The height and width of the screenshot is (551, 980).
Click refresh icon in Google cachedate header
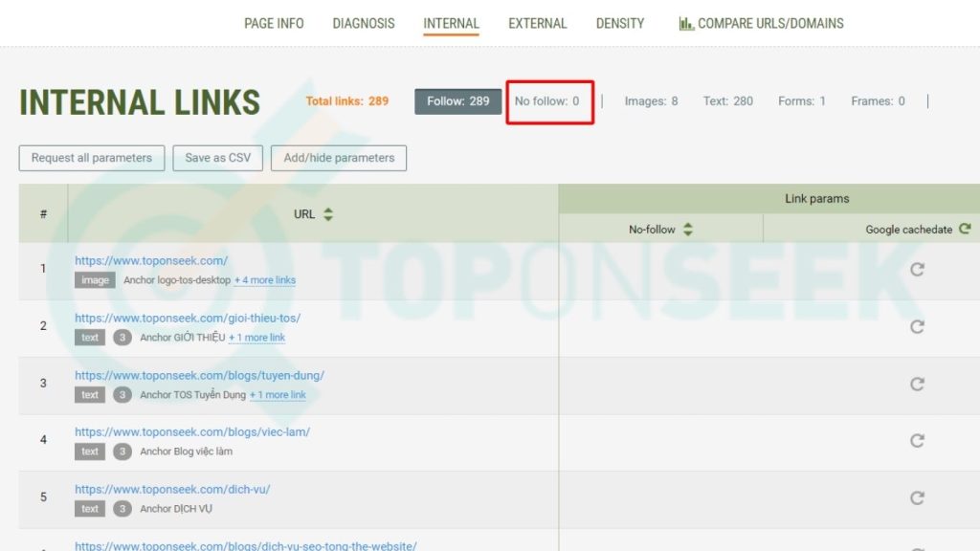point(965,229)
